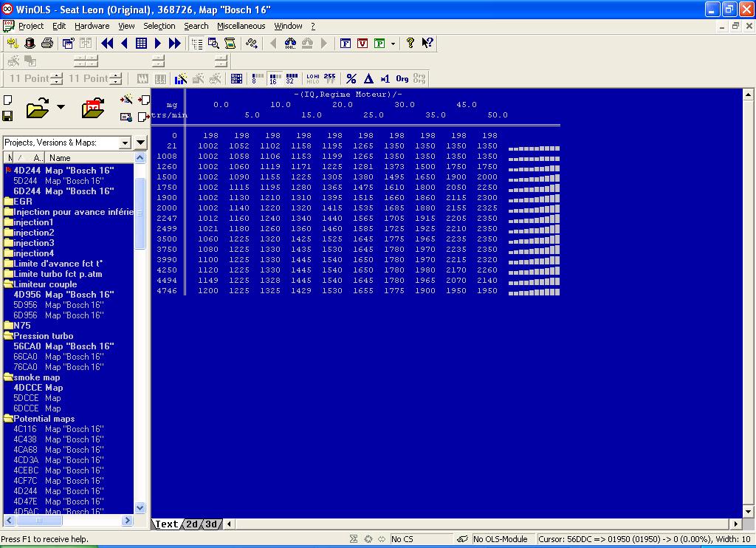Click the Cursor: 56DDC status bar entry
Screen dimensions: 756x548
pyautogui.click(x=645, y=539)
